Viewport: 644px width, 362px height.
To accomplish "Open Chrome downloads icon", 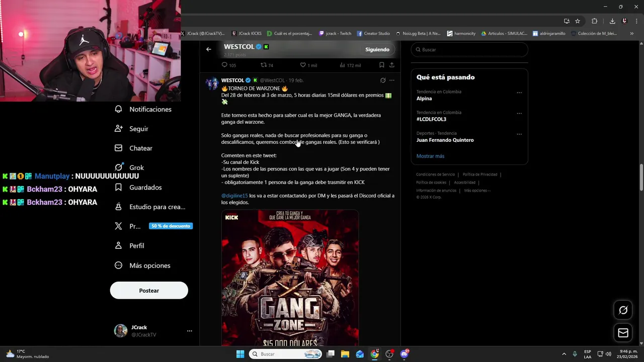I will point(612,21).
